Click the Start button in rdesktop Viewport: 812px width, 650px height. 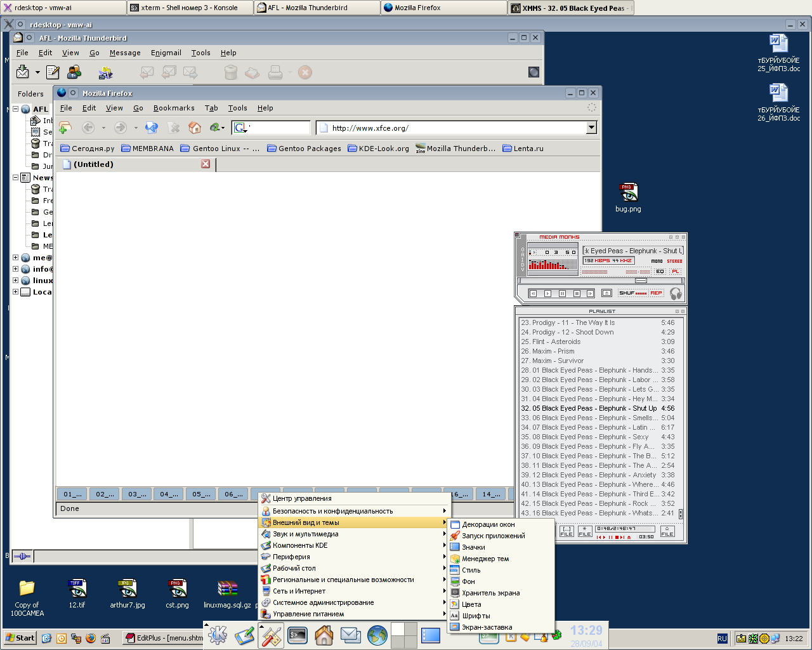20,638
